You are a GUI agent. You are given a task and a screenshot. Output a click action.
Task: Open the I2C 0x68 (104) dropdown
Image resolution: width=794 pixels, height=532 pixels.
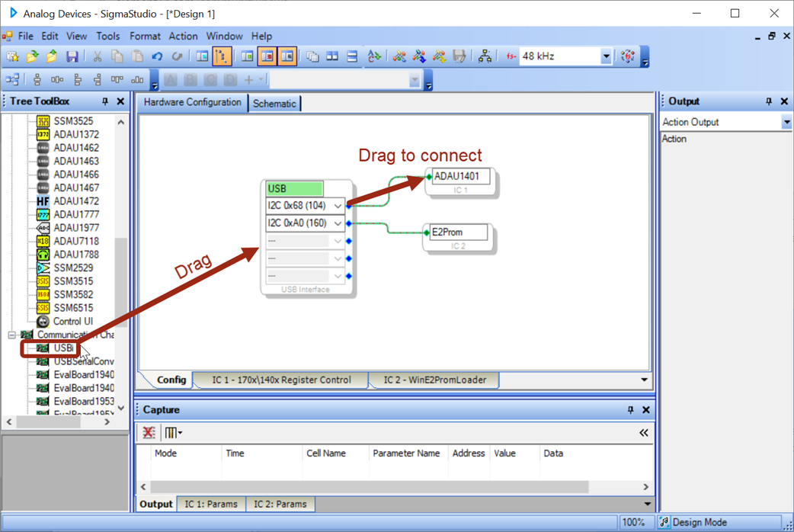coord(338,206)
